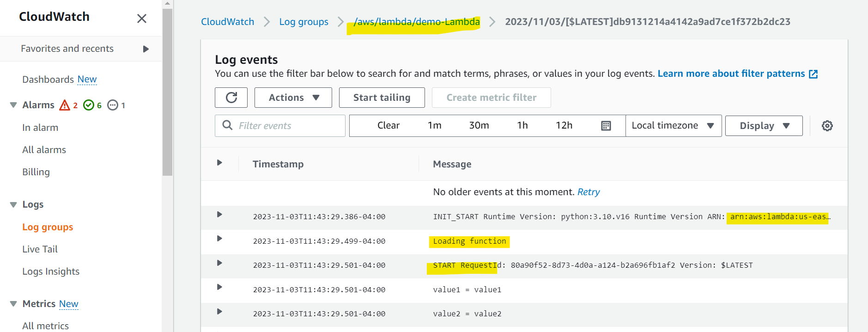Collapse the Metrics section triangle

(13, 304)
